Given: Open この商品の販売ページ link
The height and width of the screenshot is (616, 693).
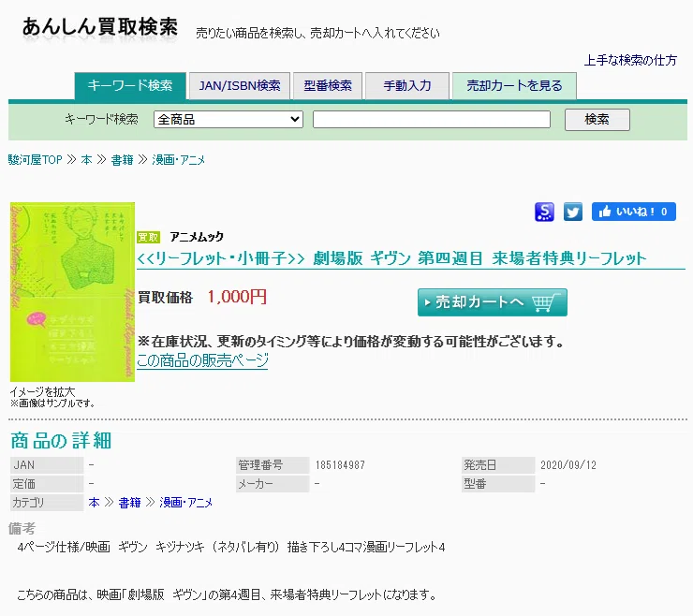Looking at the screenshot, I should coord(202,360).
